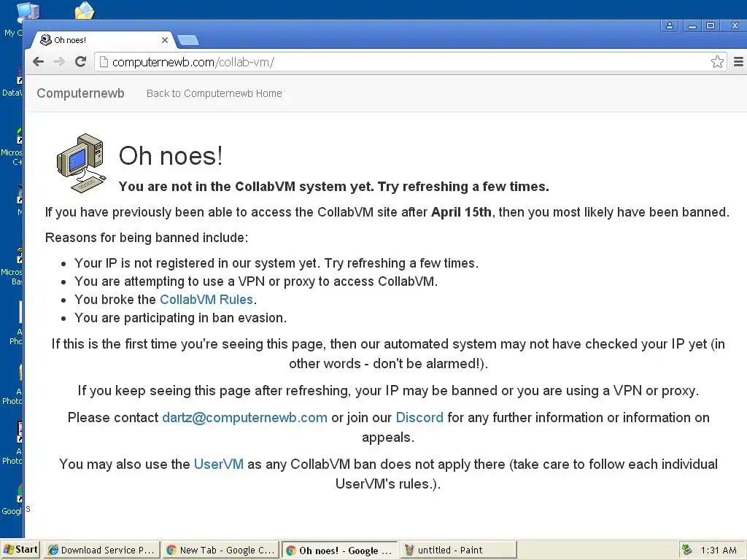The width and height of the screenshot is (747, 560).
Task: Click the Computernewb brand link
Action: (80, 93)
